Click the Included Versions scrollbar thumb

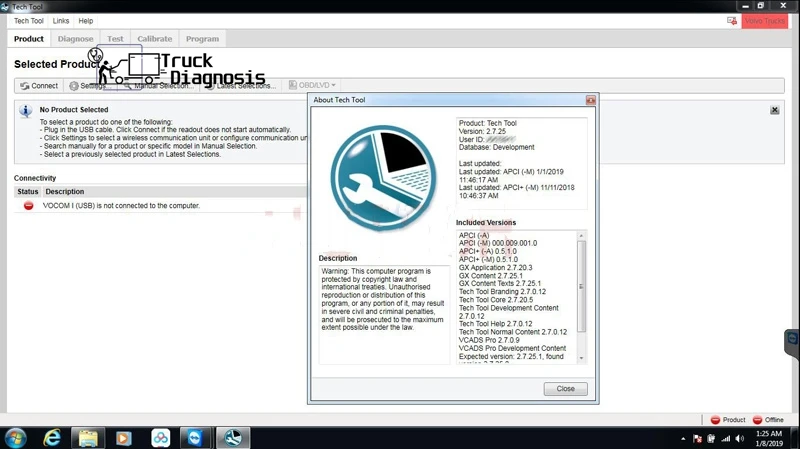coord(581,286)
